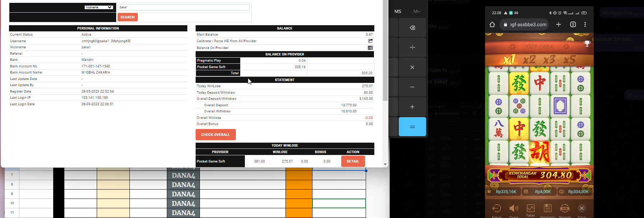
Task: Click the calculator blue equals key
Action: click(412, 127)
